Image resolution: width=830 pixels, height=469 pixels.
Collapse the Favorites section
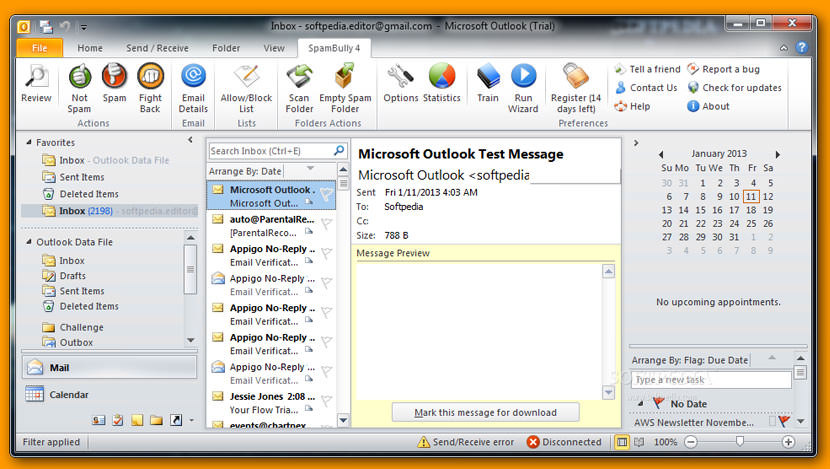point(29,142)
